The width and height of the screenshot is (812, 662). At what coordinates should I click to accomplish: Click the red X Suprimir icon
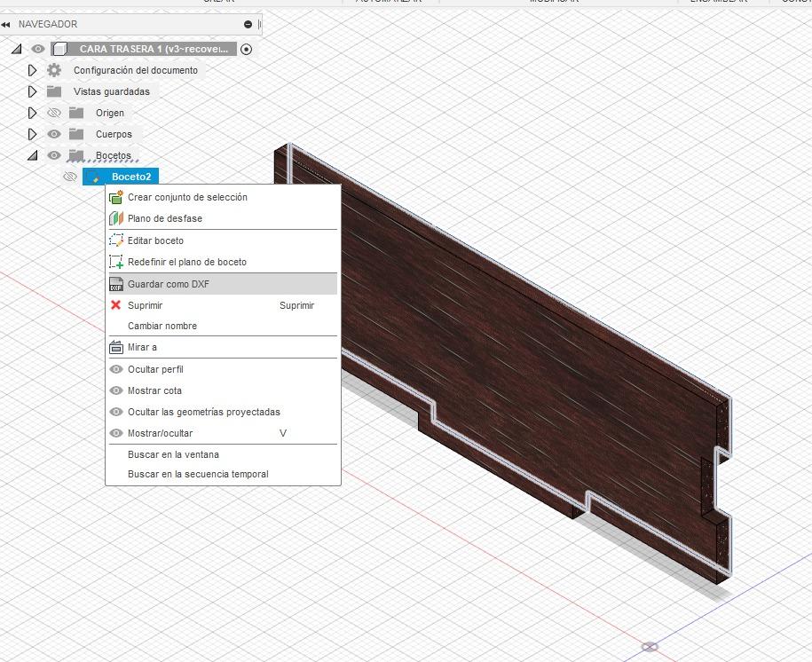click(116, 305)
